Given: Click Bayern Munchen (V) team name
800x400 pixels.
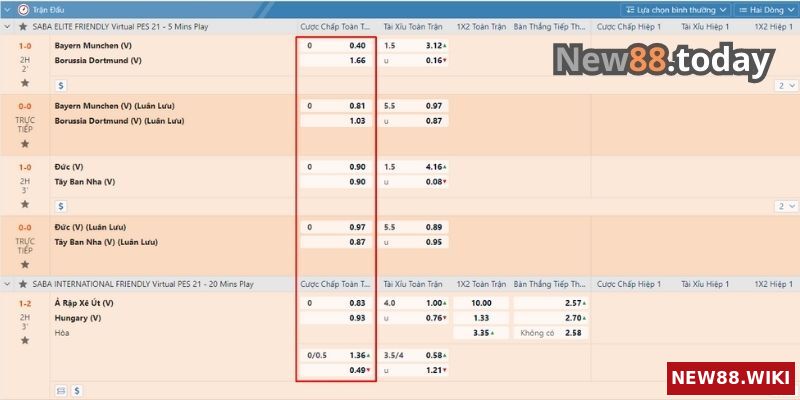Looking at the screenshot, I should (x=93, y=45).
